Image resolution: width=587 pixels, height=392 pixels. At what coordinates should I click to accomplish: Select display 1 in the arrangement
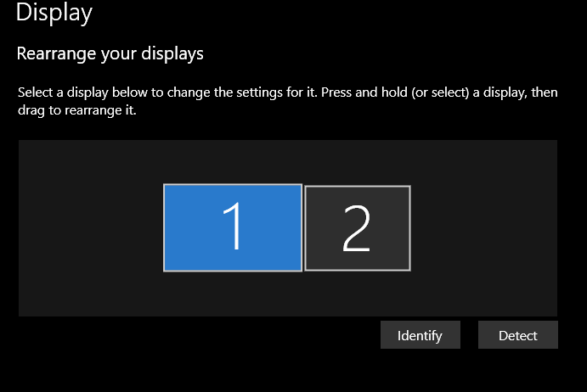pos(232,227)
